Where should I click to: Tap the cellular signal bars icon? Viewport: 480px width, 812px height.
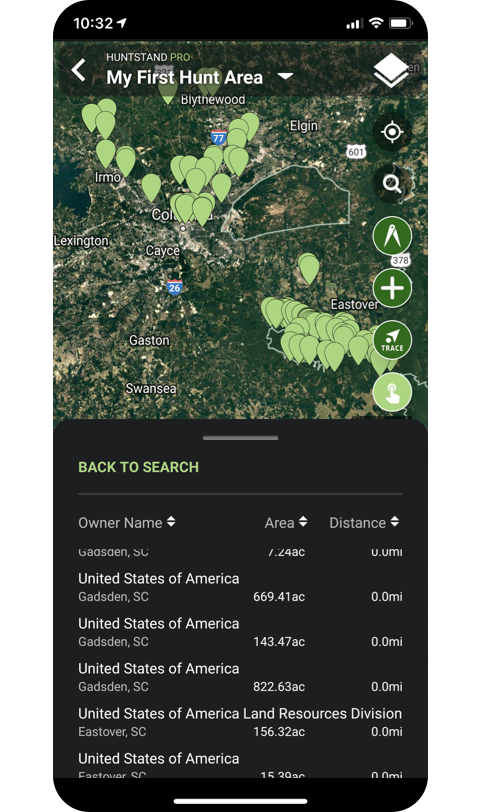click(x=355, y=24)
